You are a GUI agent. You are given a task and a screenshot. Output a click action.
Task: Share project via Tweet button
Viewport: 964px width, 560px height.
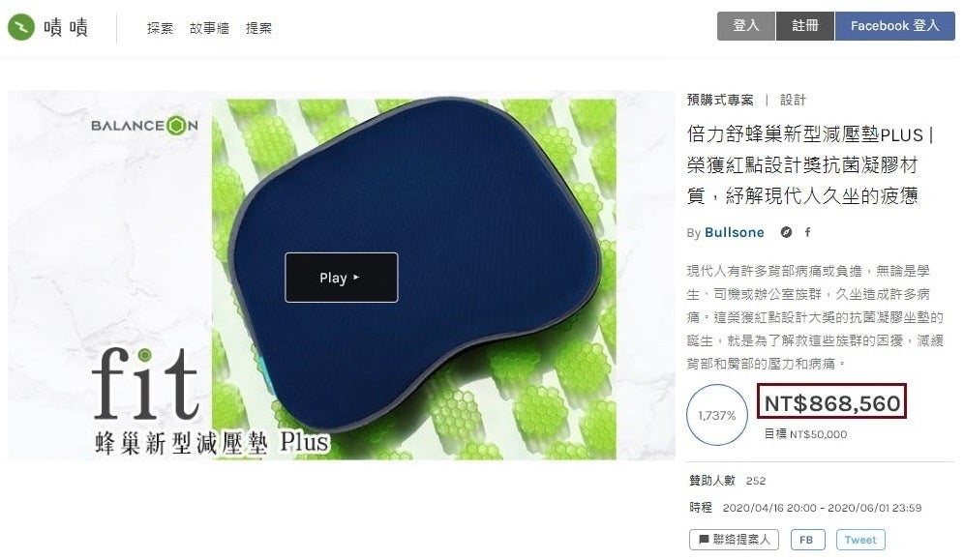(860, 540)
